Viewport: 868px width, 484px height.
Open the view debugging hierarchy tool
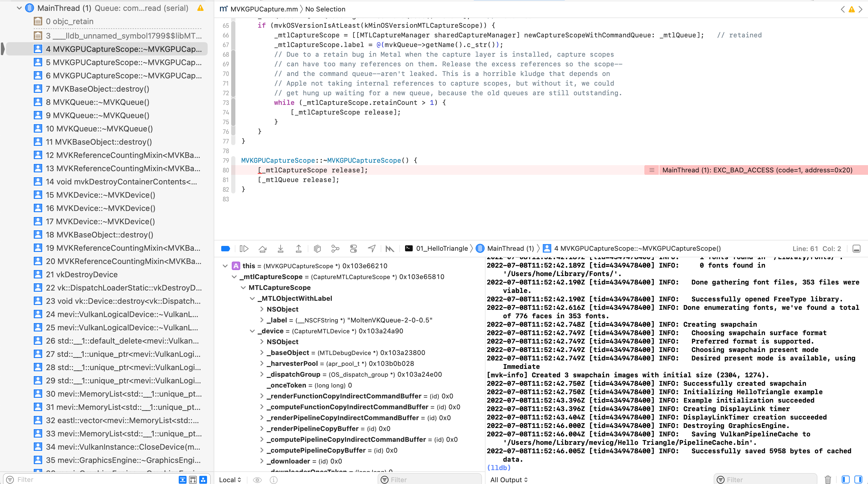point(317,248)
